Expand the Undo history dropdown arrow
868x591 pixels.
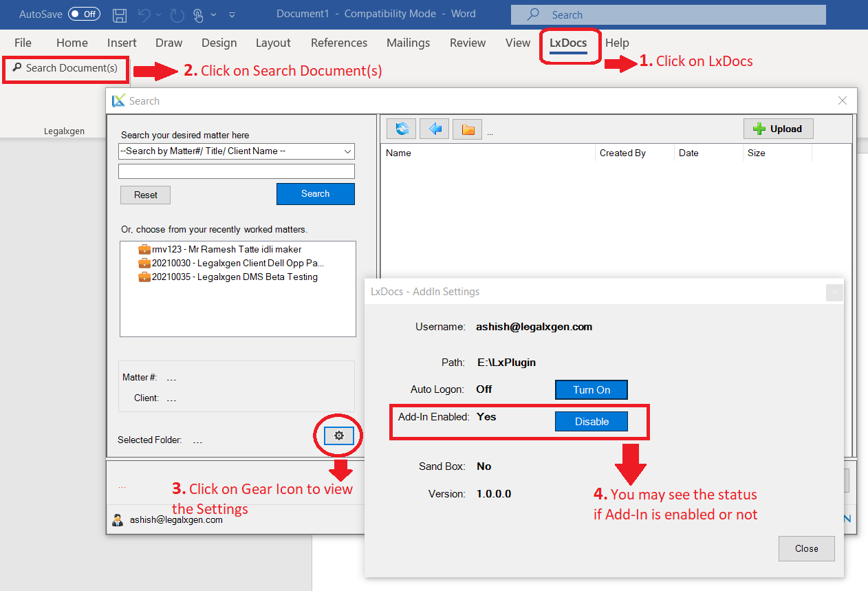coord(159,14)
